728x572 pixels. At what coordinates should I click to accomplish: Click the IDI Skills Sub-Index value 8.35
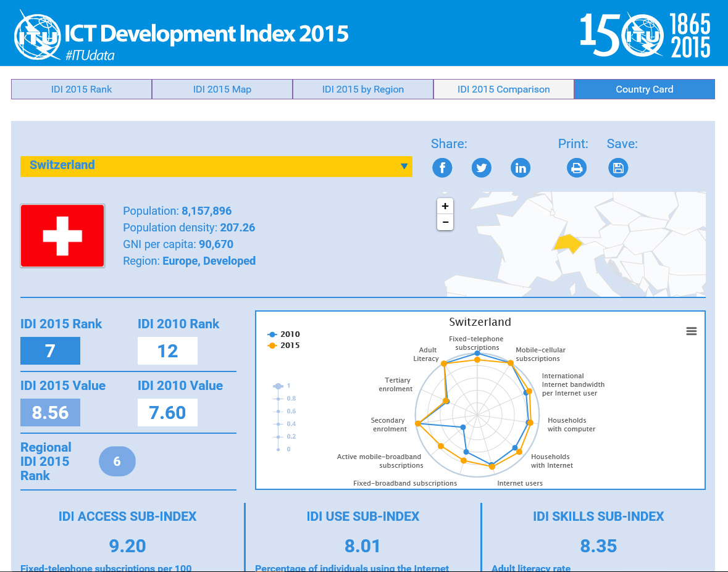[598, 546]
